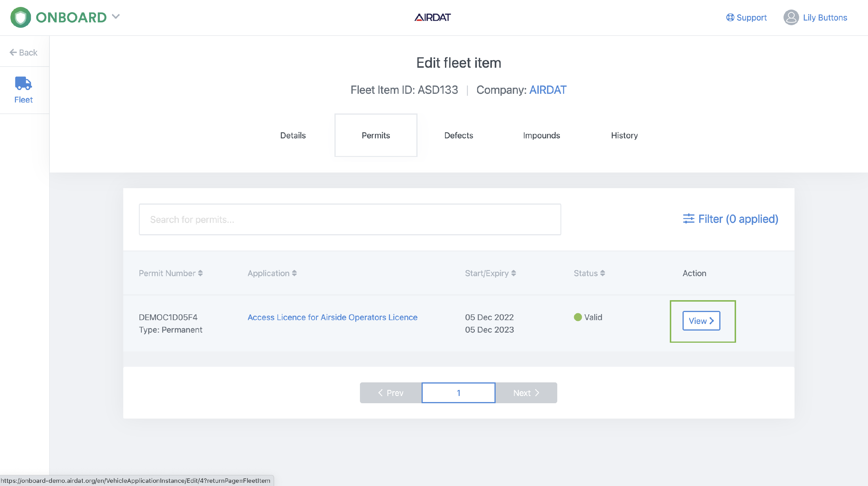868x486 pixels.
Task: Click the Search for permits field
Action: click(350, 219)
